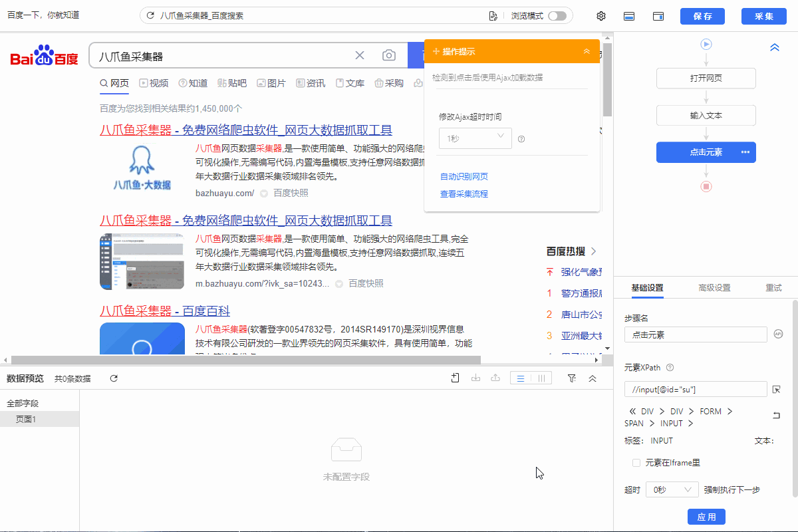
Task: Click the element picker icon beside the XPath field
Action: pos(776,389)
